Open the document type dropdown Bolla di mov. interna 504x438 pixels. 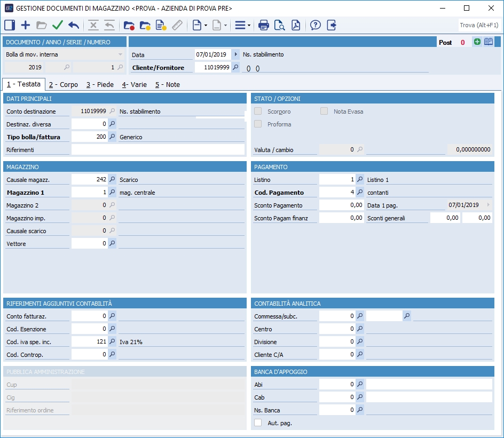click(x=120, y=54)
